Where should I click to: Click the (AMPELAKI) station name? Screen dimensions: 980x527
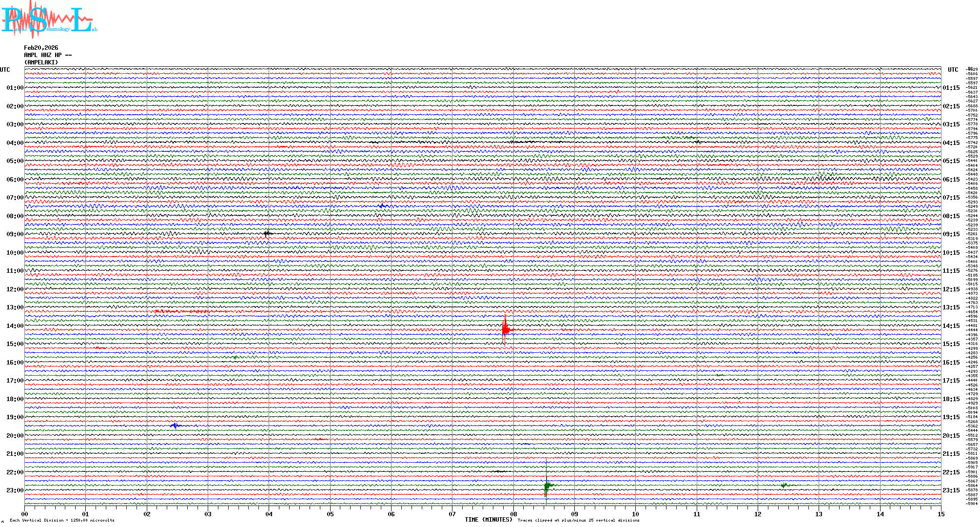pyautogui.click(x=41, y=62)
